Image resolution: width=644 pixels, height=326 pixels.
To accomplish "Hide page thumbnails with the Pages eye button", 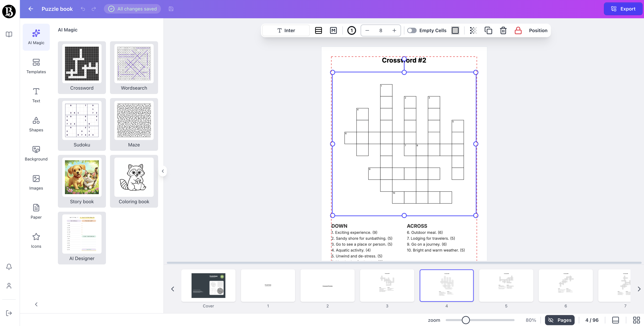I will tap(560, 320).
